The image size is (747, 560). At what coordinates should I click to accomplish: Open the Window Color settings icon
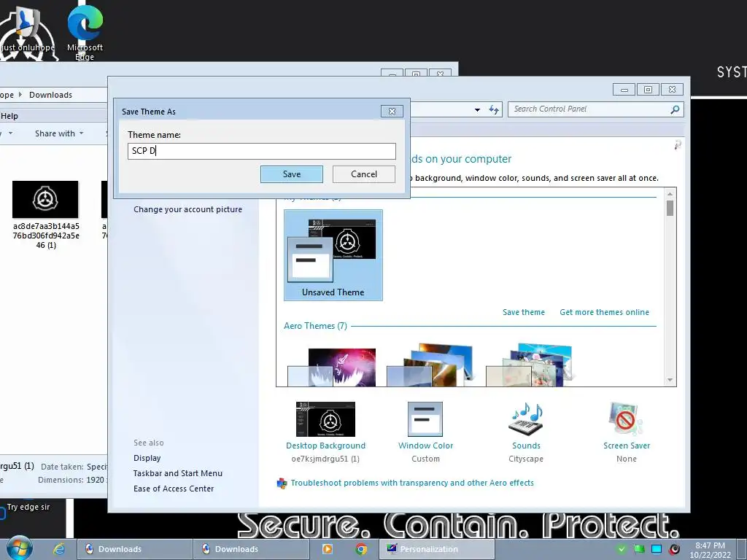tap(425, 419)
